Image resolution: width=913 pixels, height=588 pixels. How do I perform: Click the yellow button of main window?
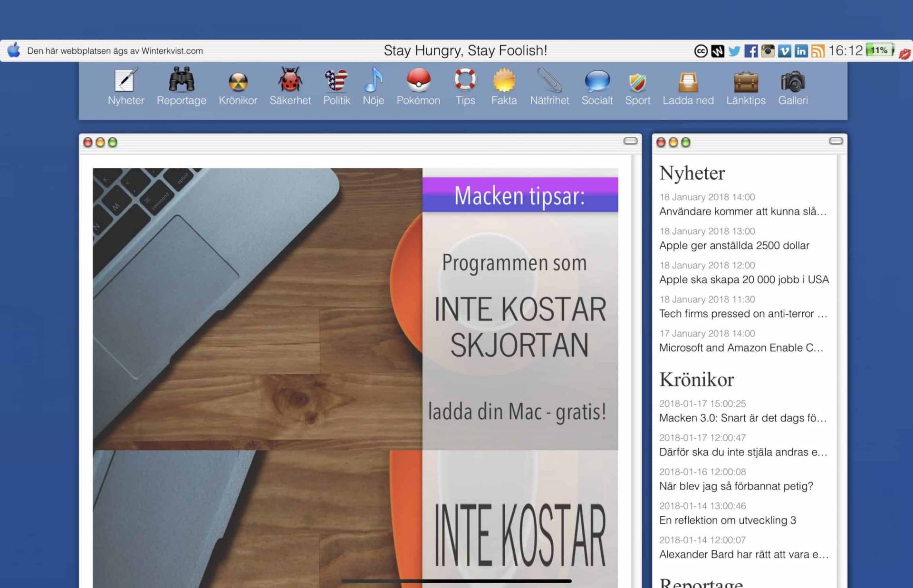pyautogui.click(x=100, y=142)
